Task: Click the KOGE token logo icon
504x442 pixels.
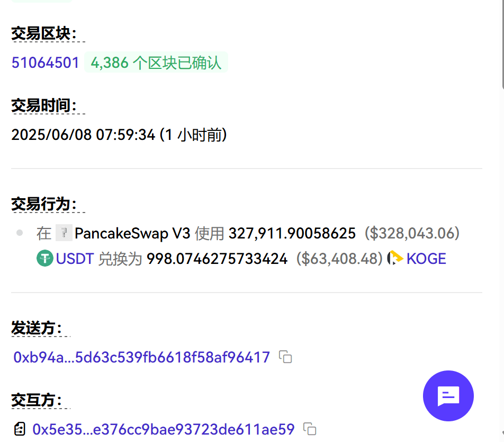Action: pos(395,258)
